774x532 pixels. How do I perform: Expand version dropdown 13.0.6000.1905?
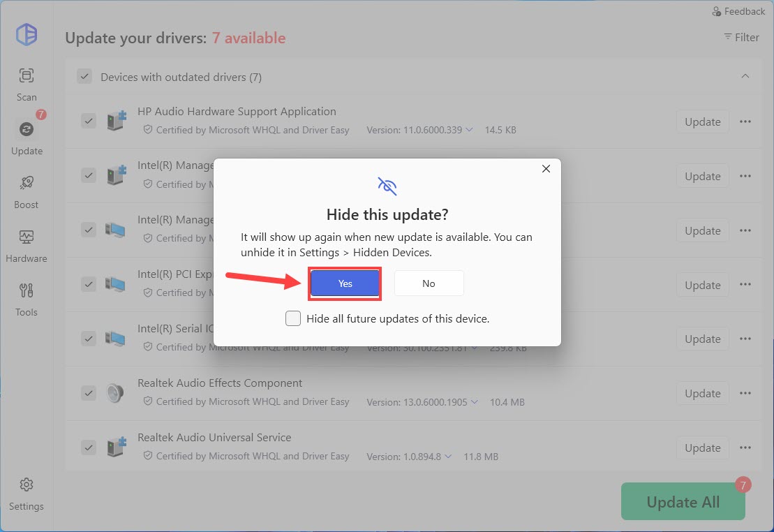(x=475, y=402)
